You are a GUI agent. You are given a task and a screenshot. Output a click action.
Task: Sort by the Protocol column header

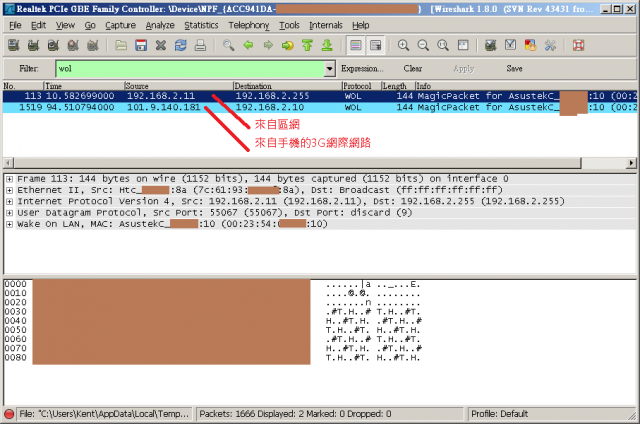(x=361, y=86)
